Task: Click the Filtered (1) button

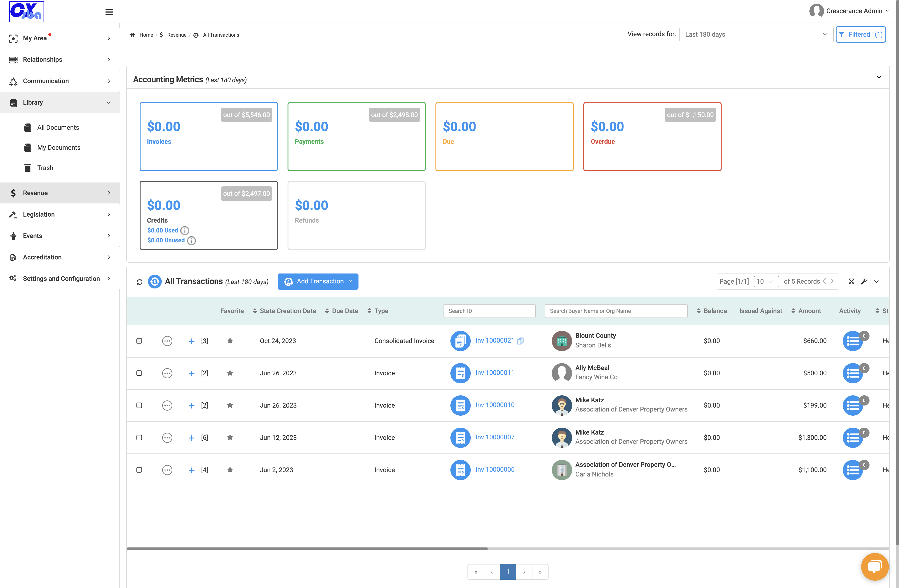Action: (861, 34)
